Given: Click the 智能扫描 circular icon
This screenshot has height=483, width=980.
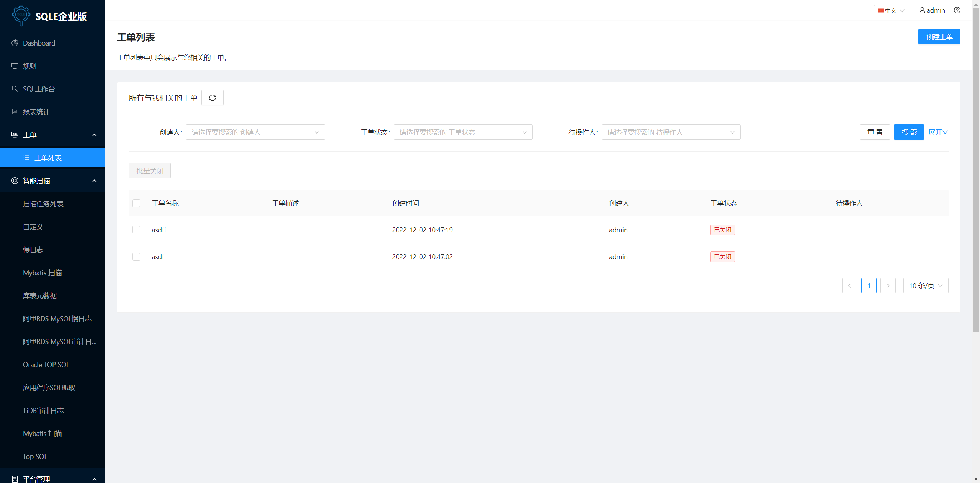Looking at the screenshot, I should pos(15,181).
